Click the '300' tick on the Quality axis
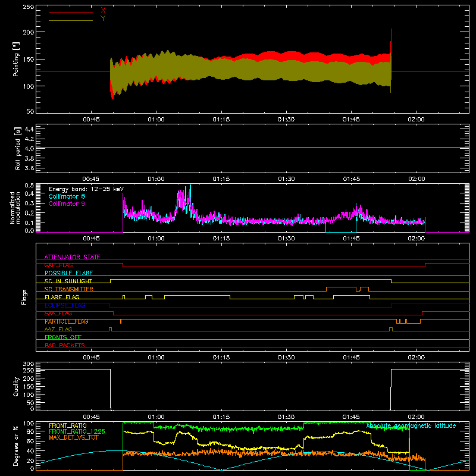 tap(28, 364)
